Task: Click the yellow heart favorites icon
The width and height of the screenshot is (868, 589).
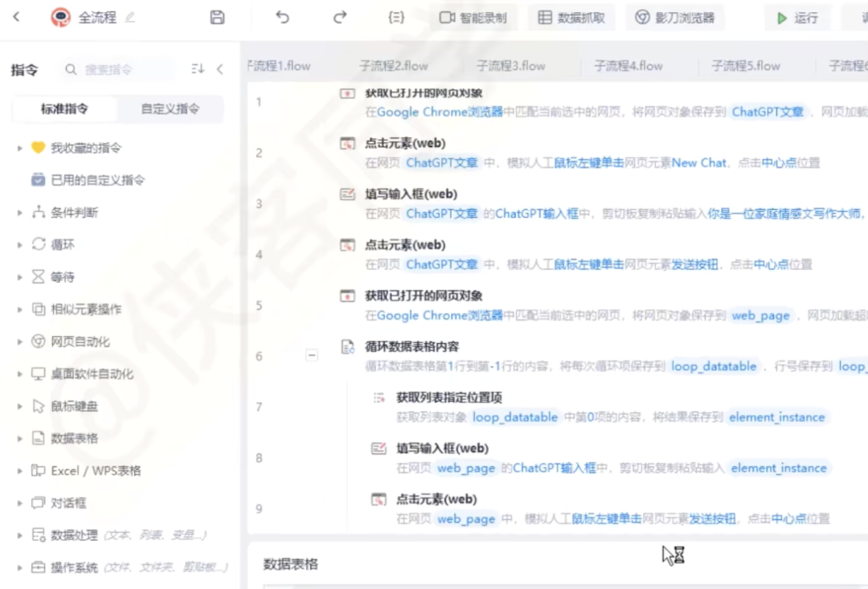Action: pyautogui.click(x=39, y=148)
